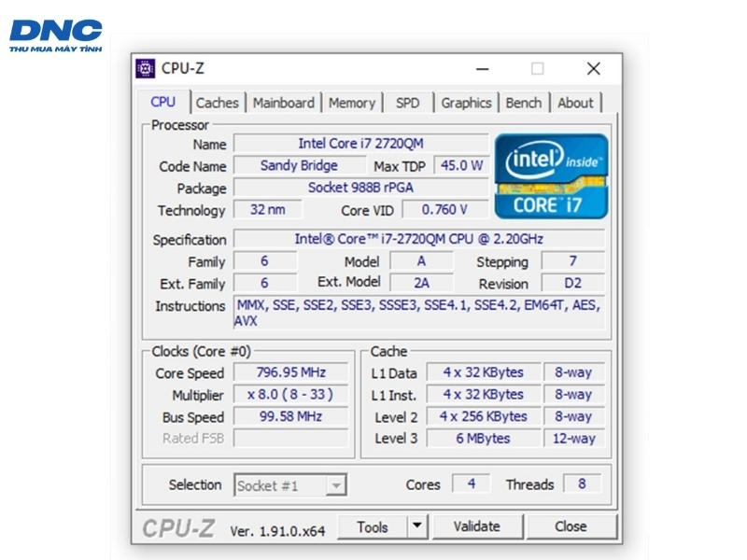Click the Validate button
This screenshot has height=560, width=747.
click(477, 526)
